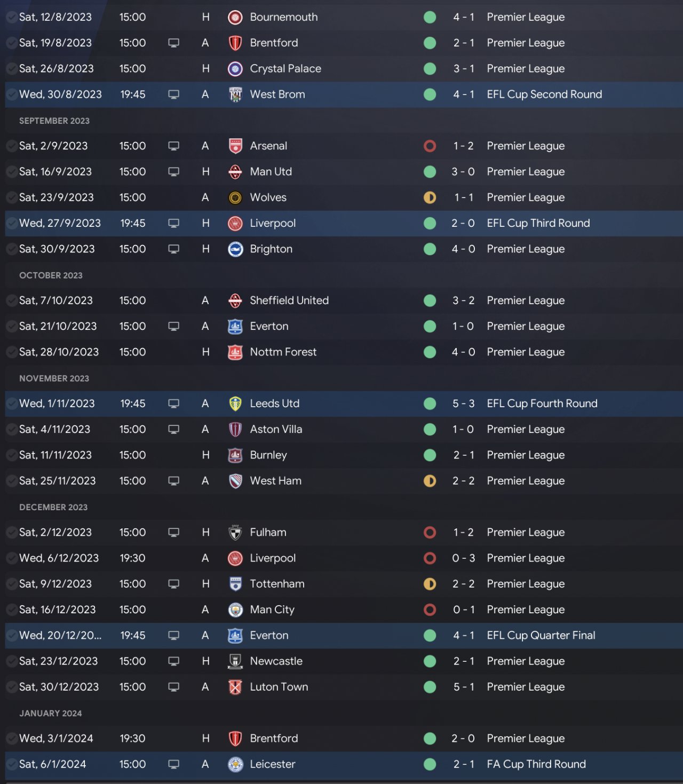Toggle the check mark beside Sat, 12/8/2023
The image size is (683, 784).
point(11,17)
